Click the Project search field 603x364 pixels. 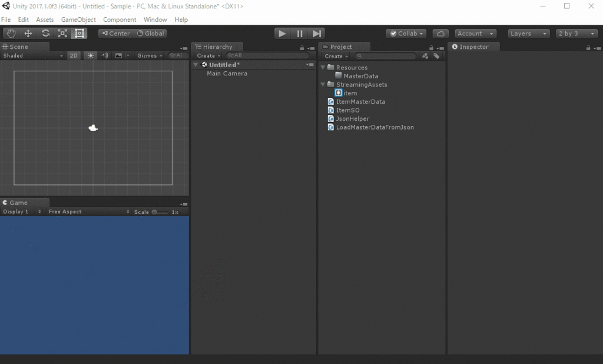click(x=386, y=56)
